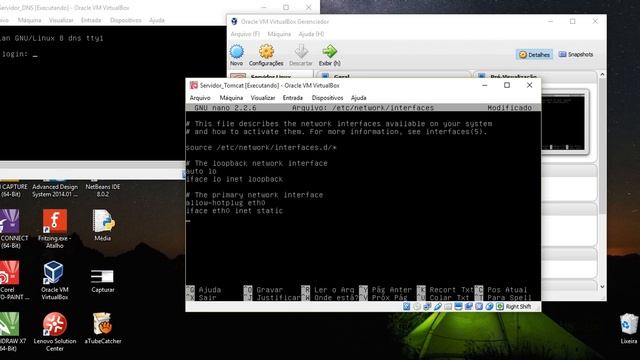Image resolution: width=640 pixels, height=360 pixels.
Task: Open Ajuda menu in Servidor_Tomcat window
Action: (x=358, y=98)
